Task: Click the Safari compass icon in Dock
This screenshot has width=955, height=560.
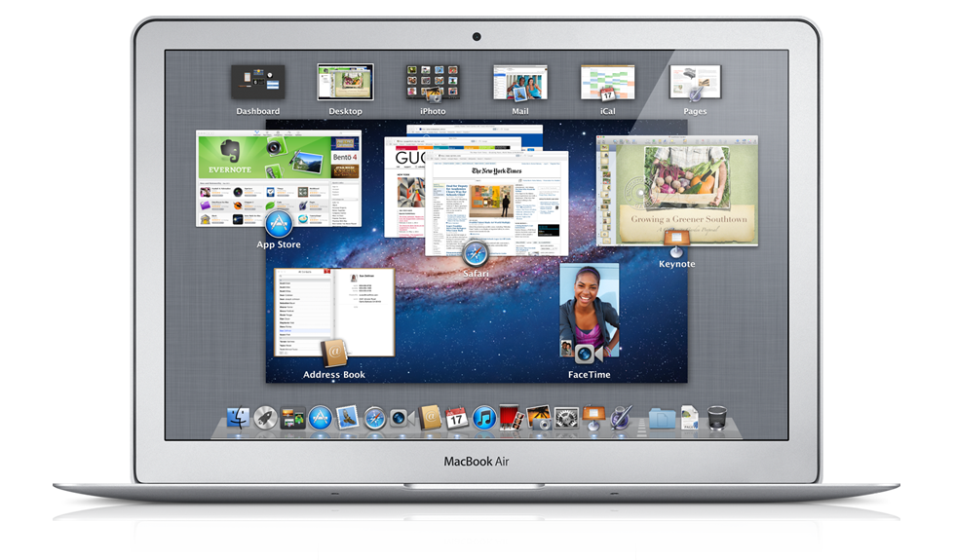Action: click(375, 419)
